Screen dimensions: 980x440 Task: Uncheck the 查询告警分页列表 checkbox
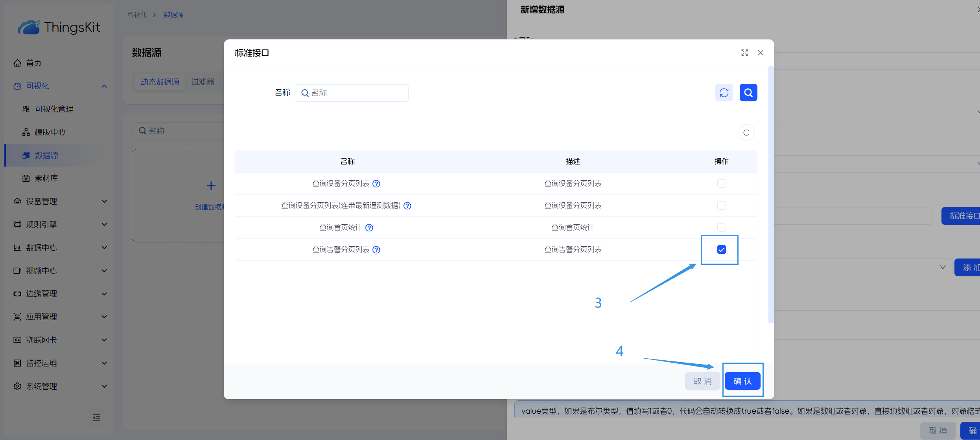[722, 249]
